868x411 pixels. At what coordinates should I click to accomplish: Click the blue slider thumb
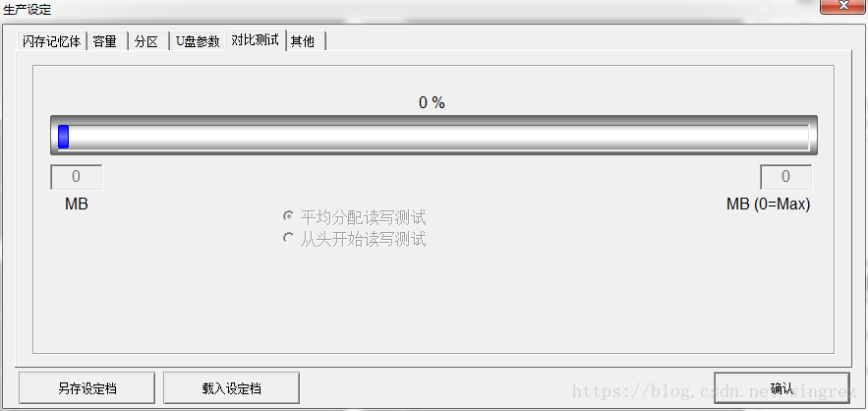(63, 137)
